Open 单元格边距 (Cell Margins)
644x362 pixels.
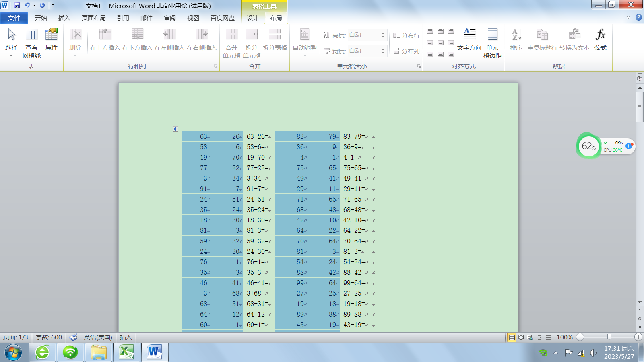click(492, 43)
